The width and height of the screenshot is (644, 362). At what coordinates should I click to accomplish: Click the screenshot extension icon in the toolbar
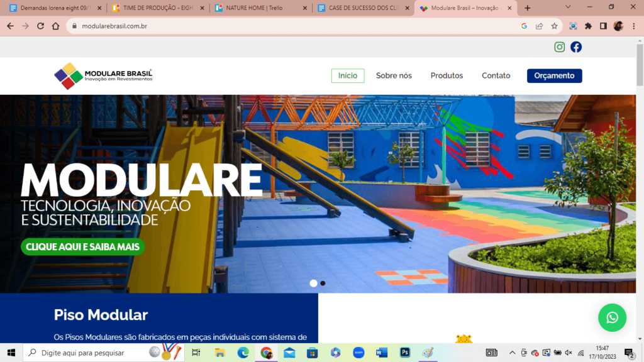[573, 26]
